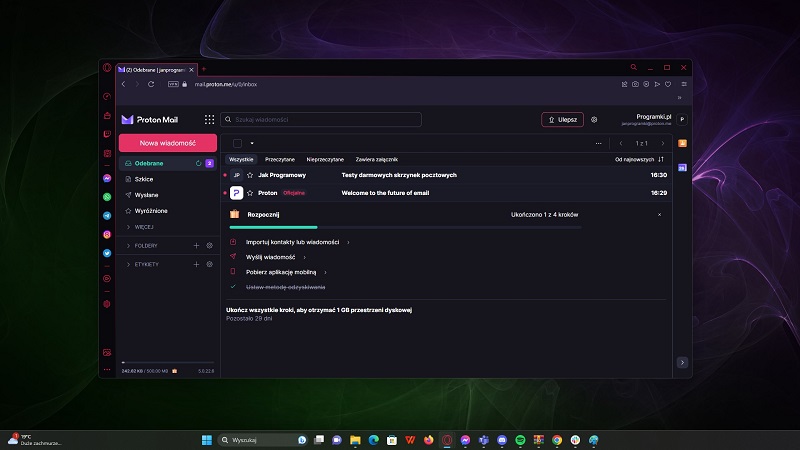
Task: Close the Rozpocznij checklist panel
Action: (659, 215)
